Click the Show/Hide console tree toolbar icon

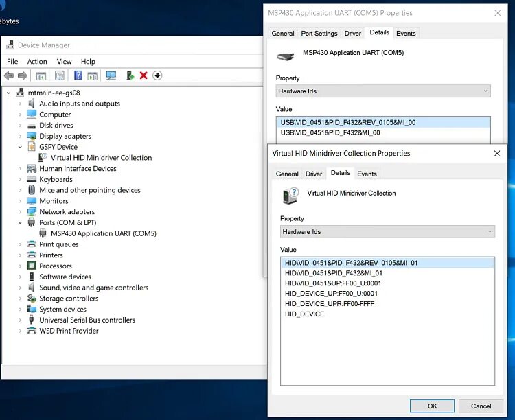[41, 76]
